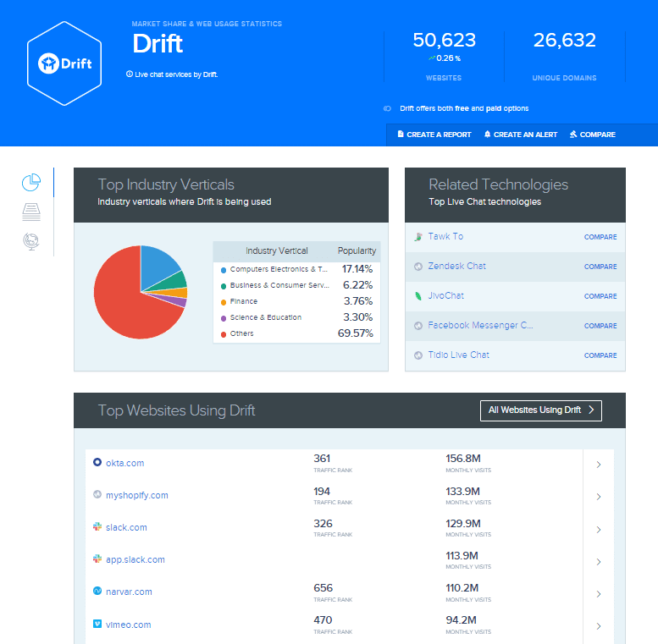Click the vimeo.com favicon
Image resolution: width=658 pixels, height=644 pixels.
tap(97, 624)
